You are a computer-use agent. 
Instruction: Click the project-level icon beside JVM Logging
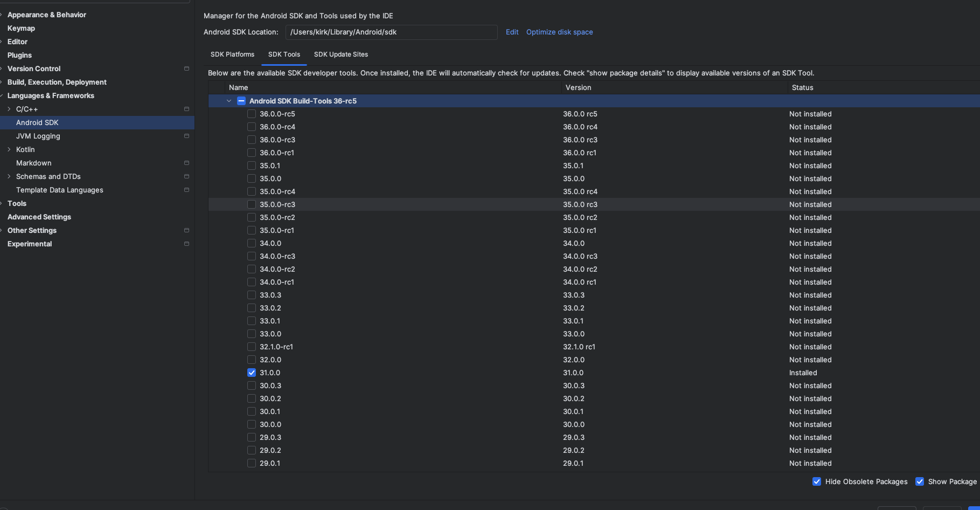[x=186, y=136]
